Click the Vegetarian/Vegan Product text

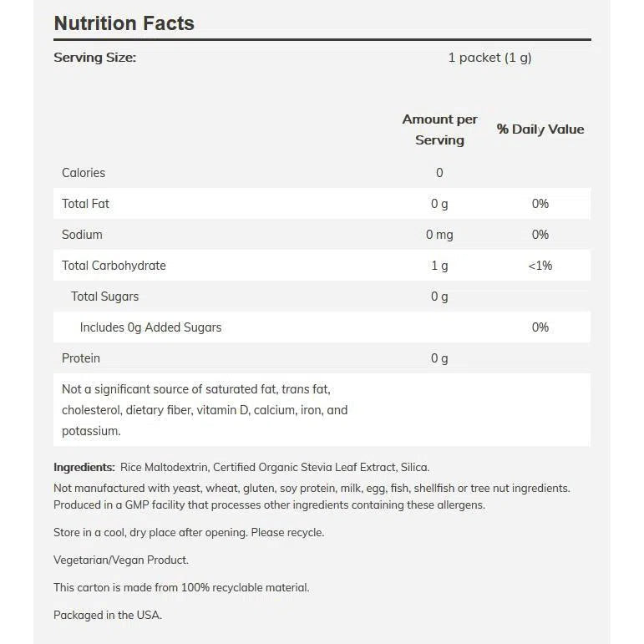[121, 560]
